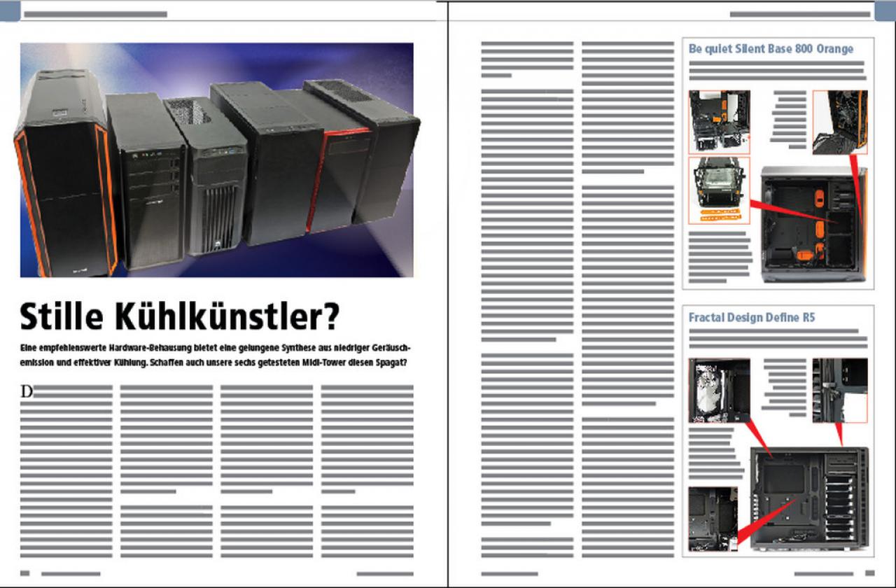Click the blue corner tab on the left page

click(x=10, y=11)
